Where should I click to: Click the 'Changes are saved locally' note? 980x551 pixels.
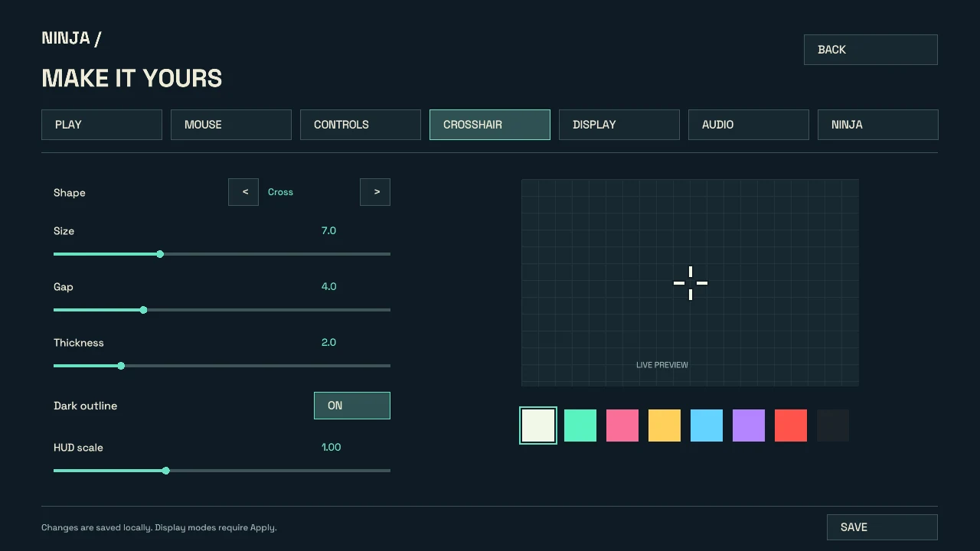(159, 527)
